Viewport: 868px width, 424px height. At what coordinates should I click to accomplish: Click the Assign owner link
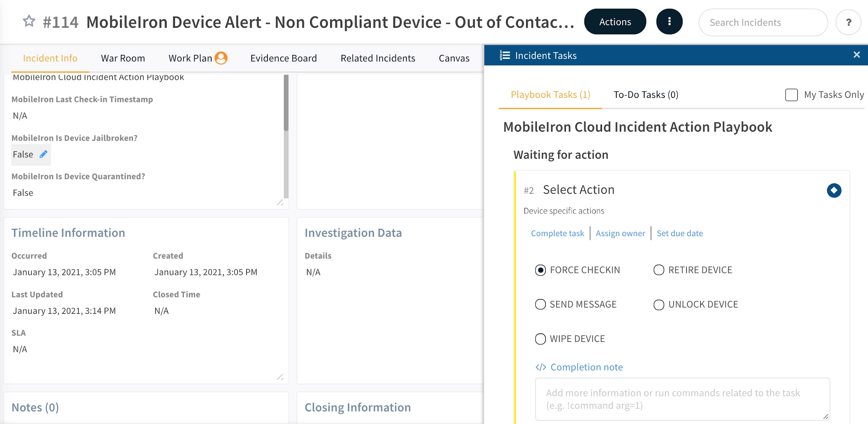click(x=620, y=233)
